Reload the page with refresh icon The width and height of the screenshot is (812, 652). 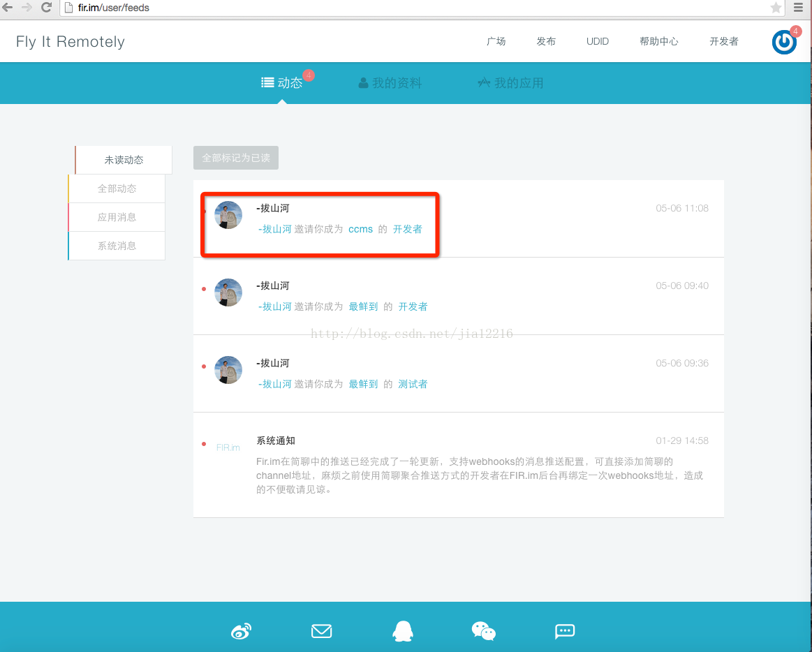click(x=47, y=8)
